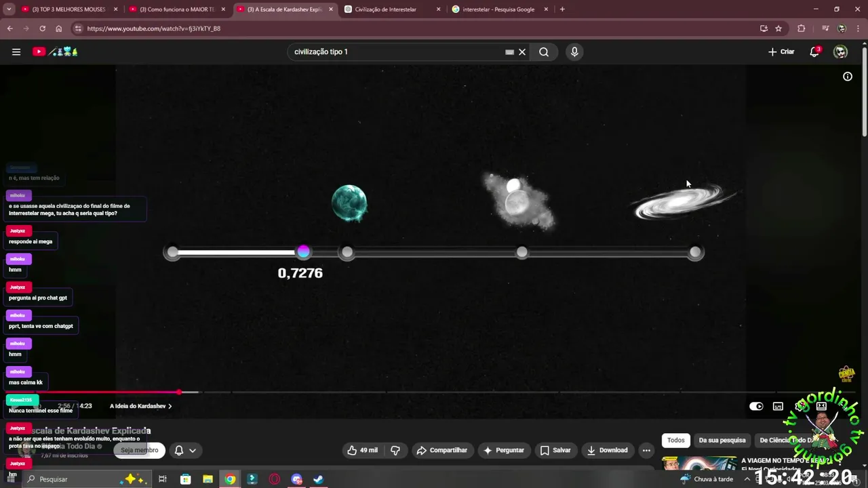Open YouTube notifications bell
This screenshot has width=868, height=488.
tap(814, 52)
